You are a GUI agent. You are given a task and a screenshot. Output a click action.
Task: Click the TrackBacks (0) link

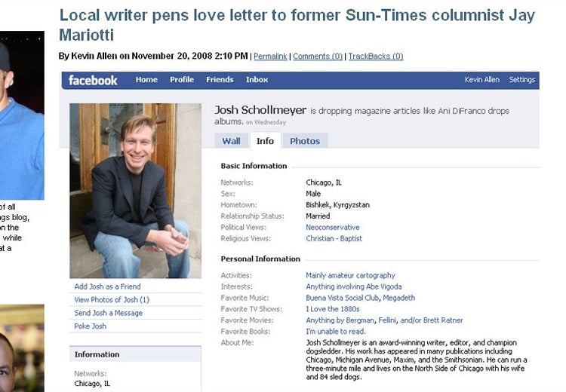[x=376, y=57]
